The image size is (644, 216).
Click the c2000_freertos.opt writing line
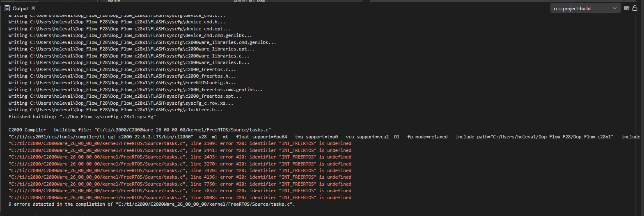pyautogui.click(x=125, y=96)
